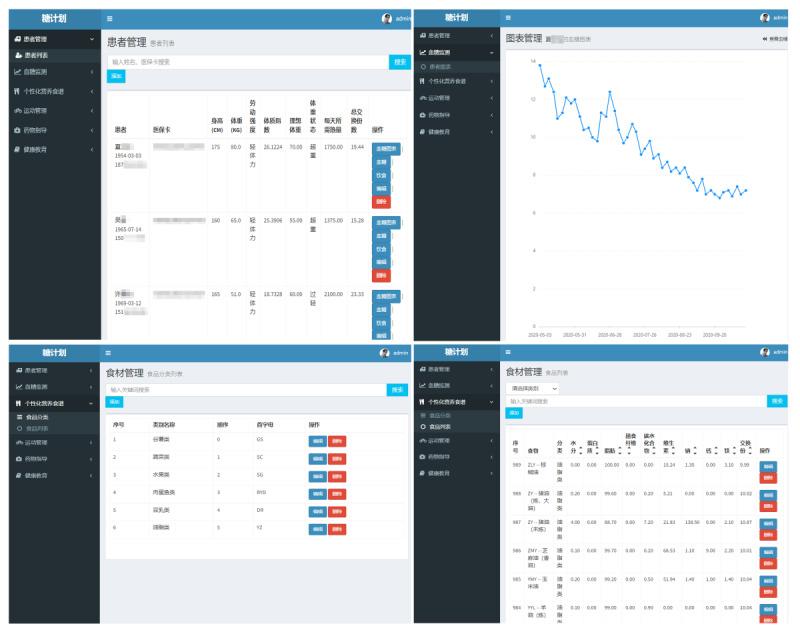Click 血糖监测 chart icon in food list sidebar
Screen dimensions: 800x632
tap(423, 385)
